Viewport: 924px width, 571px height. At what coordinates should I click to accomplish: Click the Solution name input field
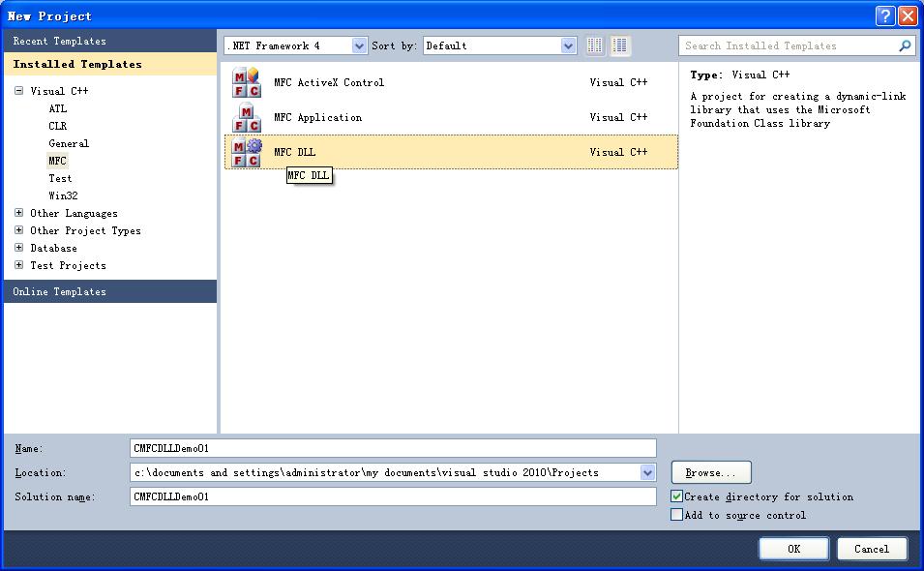coord(393,496)
